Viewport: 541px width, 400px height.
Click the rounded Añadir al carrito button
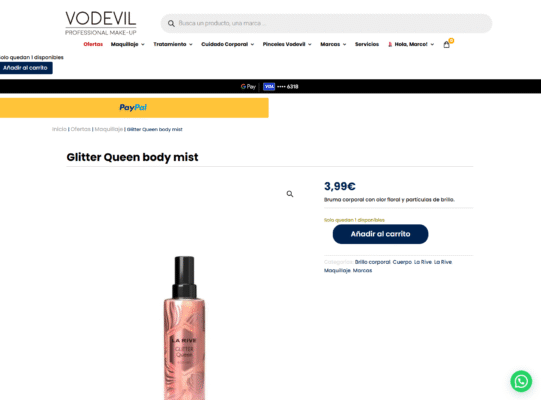pos(381,234)
